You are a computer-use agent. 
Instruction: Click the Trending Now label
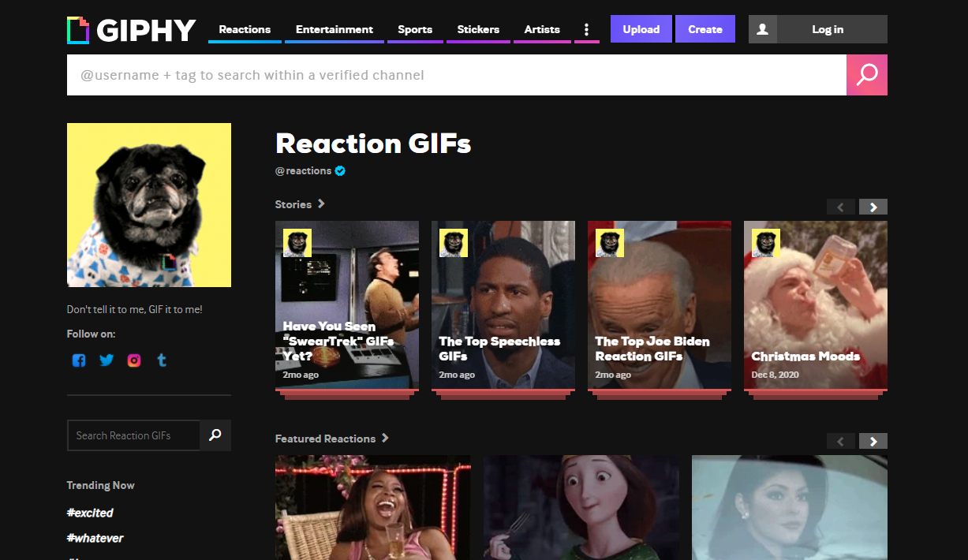tap(101, 485)
